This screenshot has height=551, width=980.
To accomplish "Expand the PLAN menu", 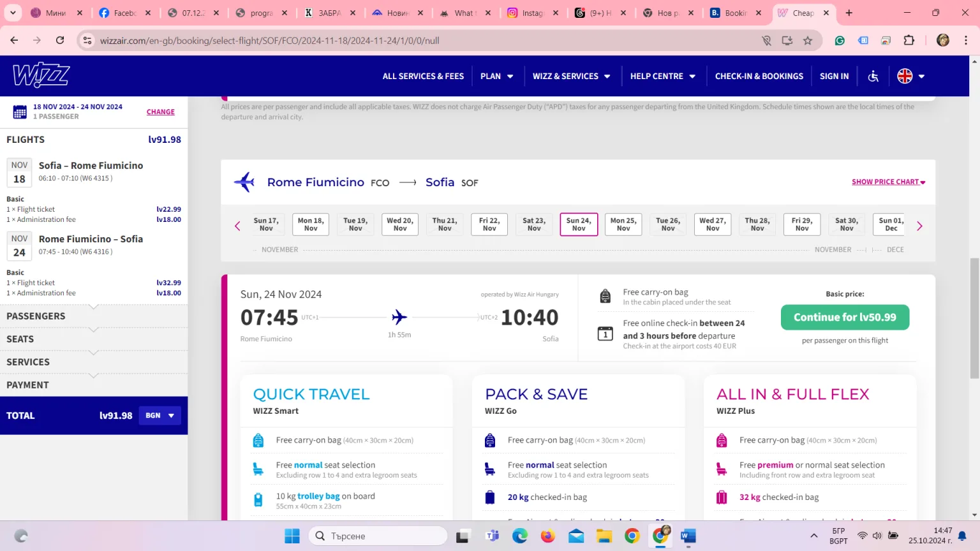I will (x=497, y=77).
